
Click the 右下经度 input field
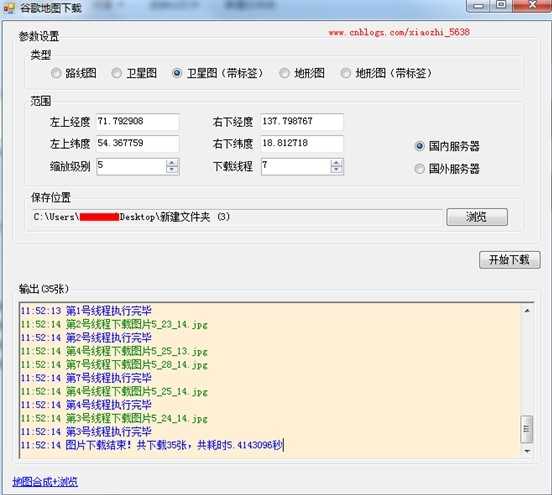[302, 122]
